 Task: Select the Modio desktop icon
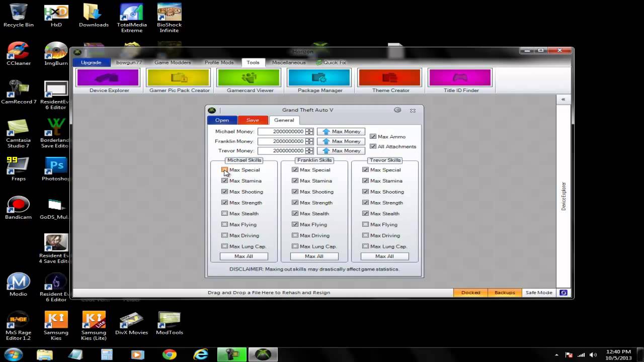pyautogui.click(x=19, y=285)
